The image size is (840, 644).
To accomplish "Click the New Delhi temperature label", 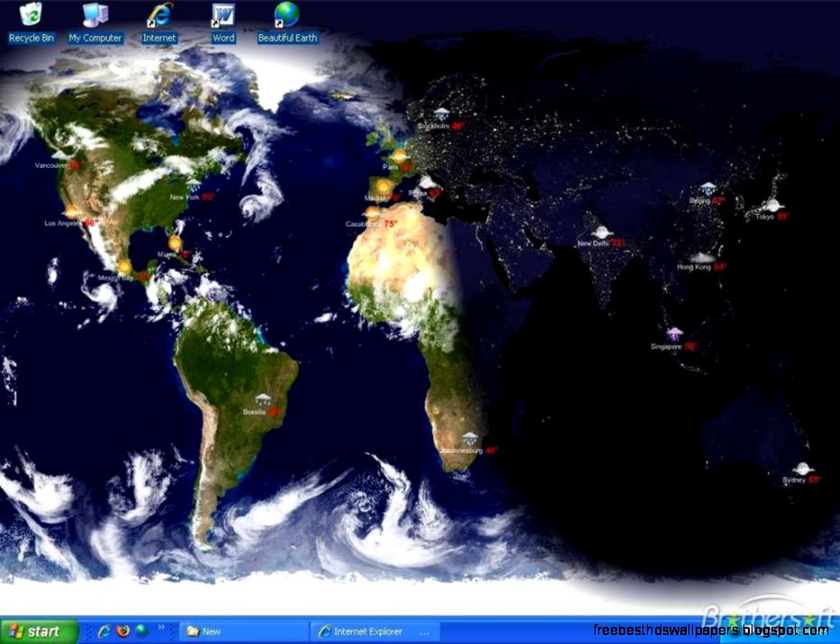I will click(x=618, y=243).
